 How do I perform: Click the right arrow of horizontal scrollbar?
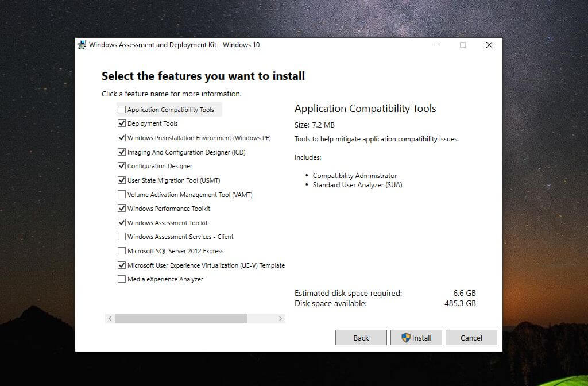tap(280, 318)
